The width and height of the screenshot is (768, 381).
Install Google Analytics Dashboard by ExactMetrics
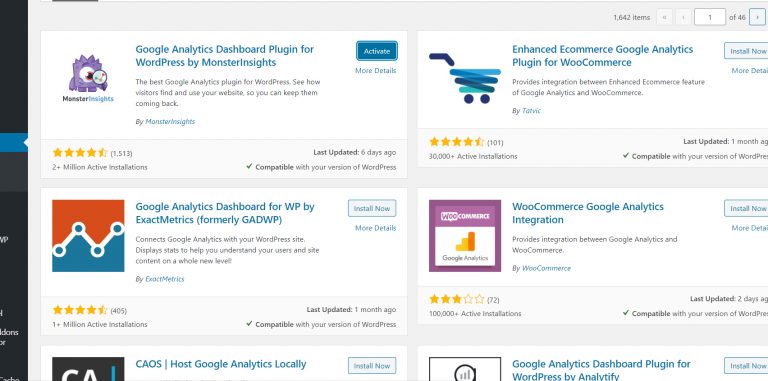[372, 208]
